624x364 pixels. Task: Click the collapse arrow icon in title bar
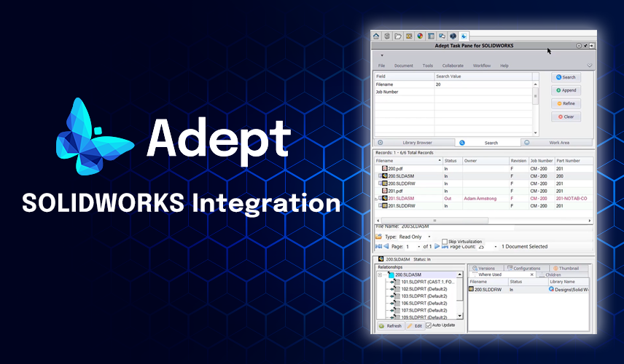coord(592,46)
